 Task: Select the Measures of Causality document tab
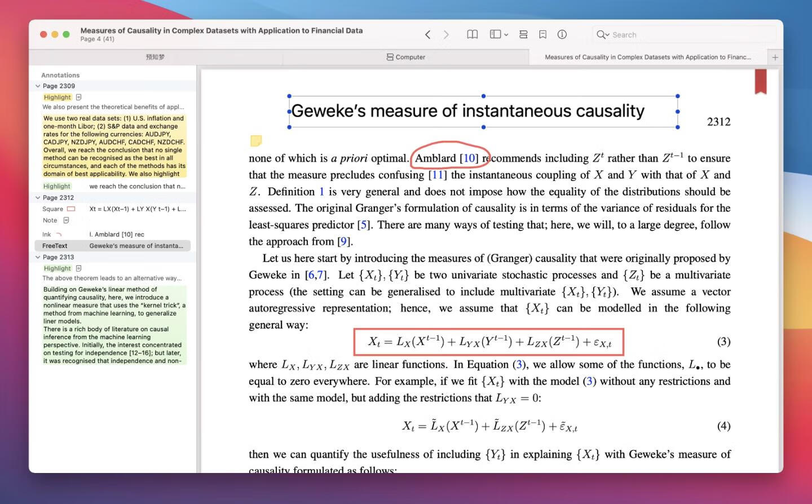tap(648, 57)
